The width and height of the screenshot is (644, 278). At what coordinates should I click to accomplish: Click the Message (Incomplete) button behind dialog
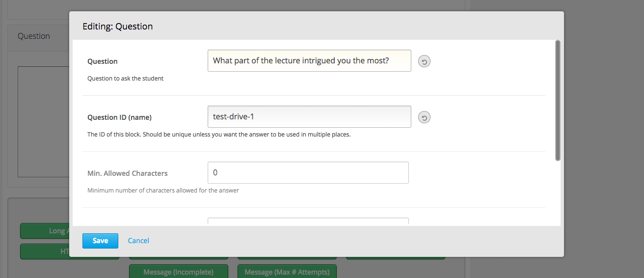179,272
